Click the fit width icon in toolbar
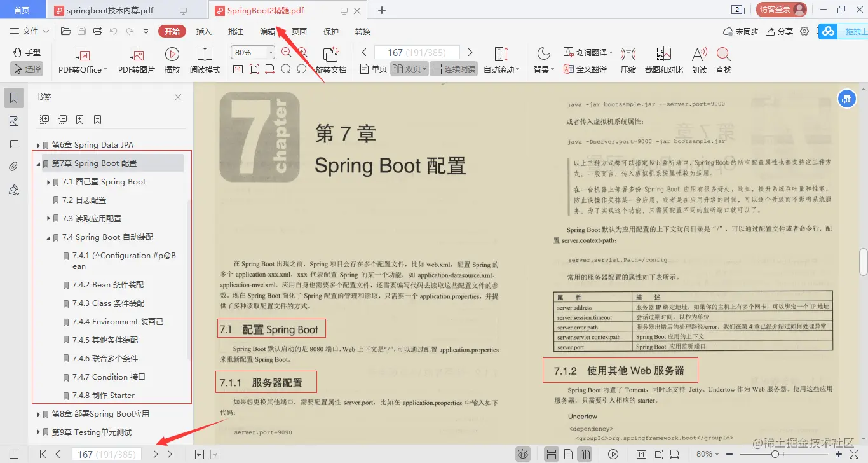The image size is (868, 463). (269, 69)
